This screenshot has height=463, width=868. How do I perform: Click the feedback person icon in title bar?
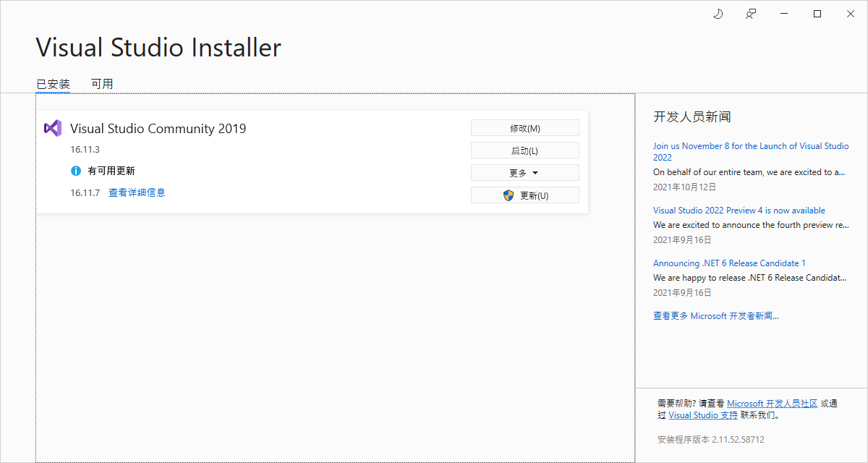(751, 14)
